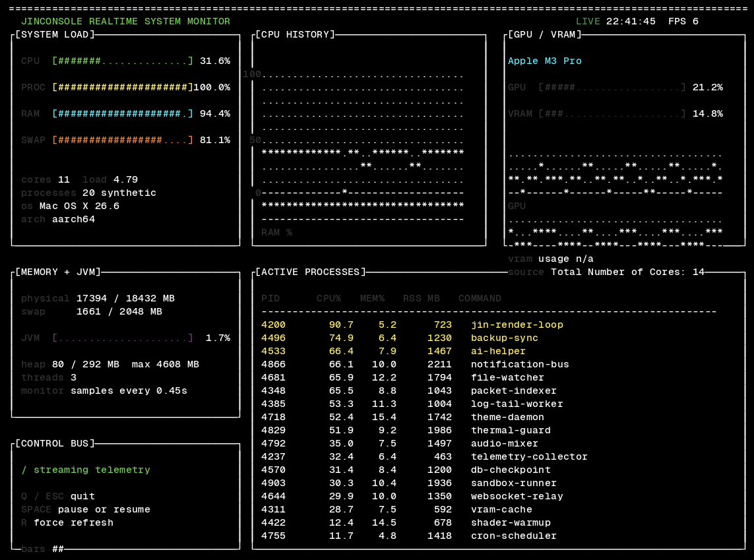Click the JINCONSOLE REALTIME SYSTEM MONITOR title
The width and height of the screenshot is (754, 560).
125,22
